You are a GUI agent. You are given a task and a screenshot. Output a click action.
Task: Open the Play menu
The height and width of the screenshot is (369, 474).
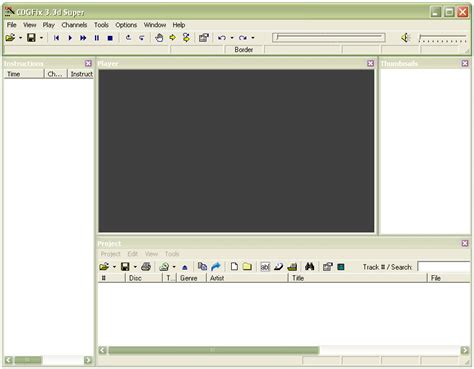[49, 25]
